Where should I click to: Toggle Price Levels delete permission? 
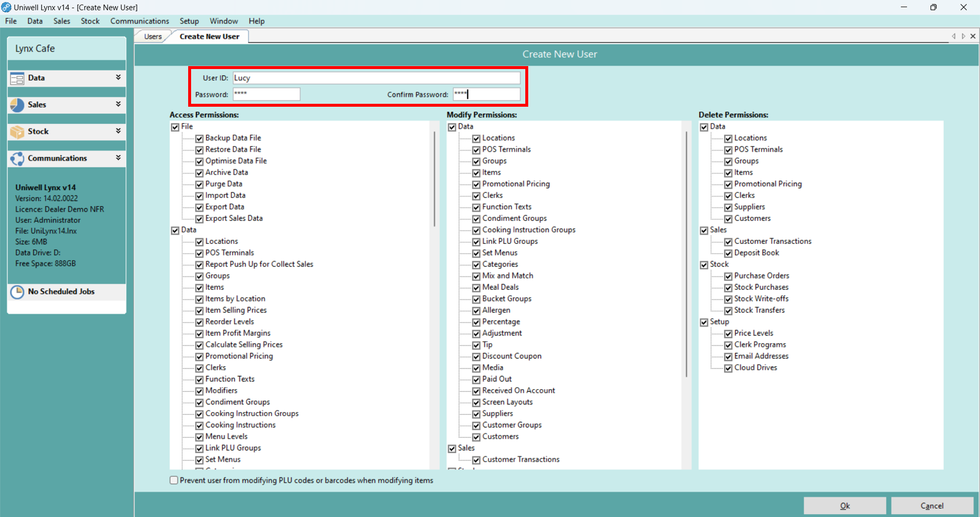click(x=728, y=334)
